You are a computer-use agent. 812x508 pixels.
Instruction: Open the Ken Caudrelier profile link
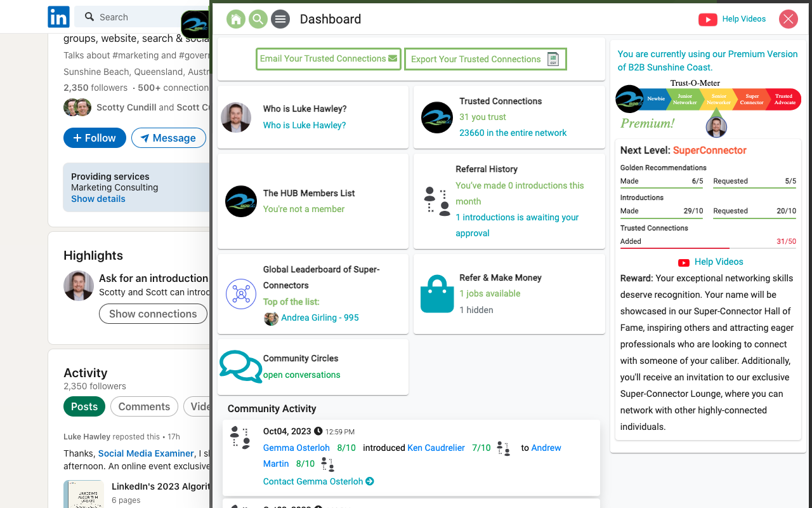pos(436,448)
